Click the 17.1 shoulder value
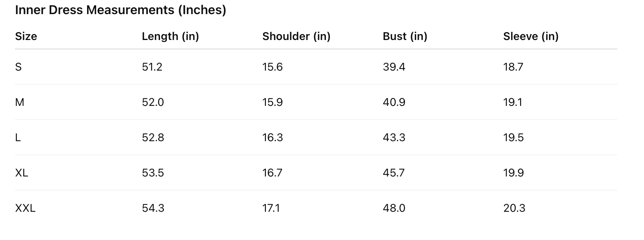 tap(271, 208)
